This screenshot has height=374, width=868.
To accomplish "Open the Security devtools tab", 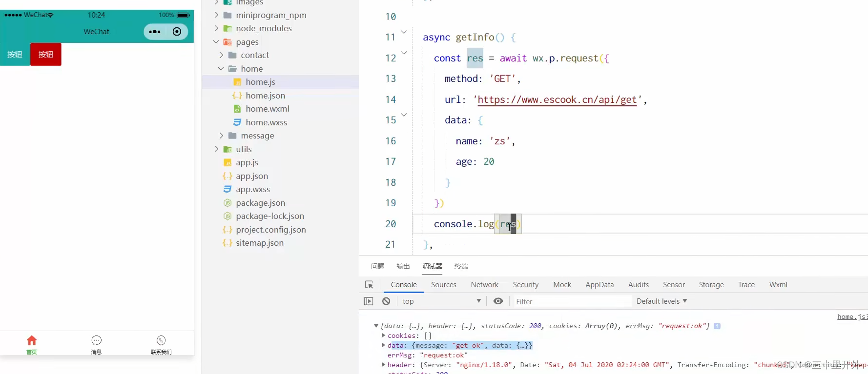I will click(526, 285).
